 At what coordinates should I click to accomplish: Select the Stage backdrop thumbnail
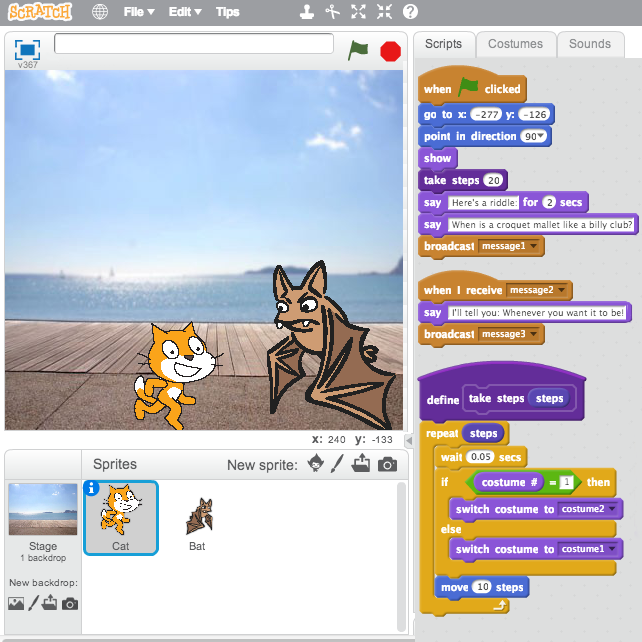(x=43, y=509)
